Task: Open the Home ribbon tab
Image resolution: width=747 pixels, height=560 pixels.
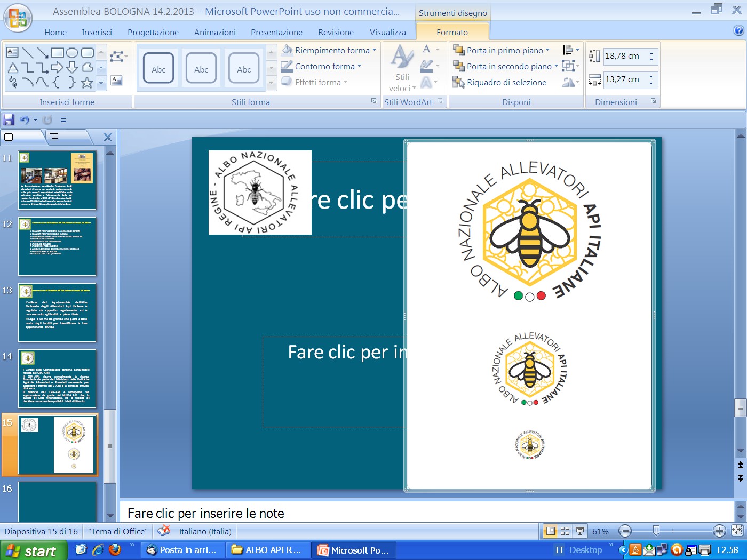Action: pyautogui.click(x=55, y=32)
